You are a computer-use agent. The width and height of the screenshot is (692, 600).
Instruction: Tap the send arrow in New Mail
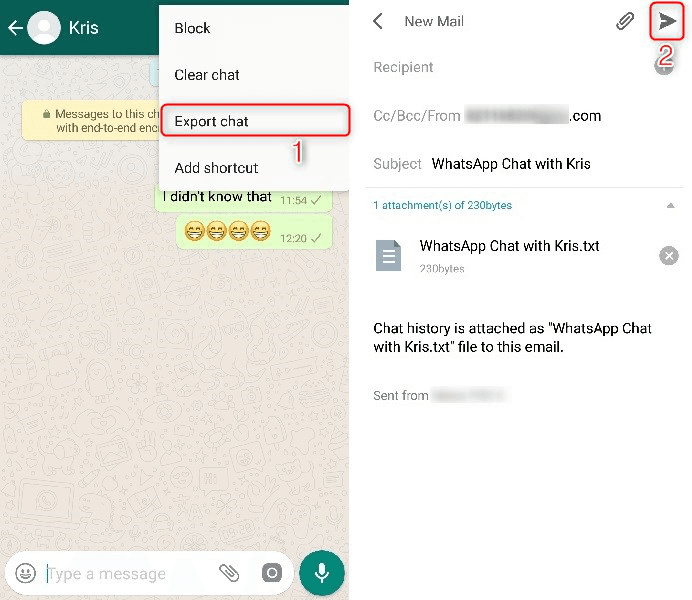point(667,21)
